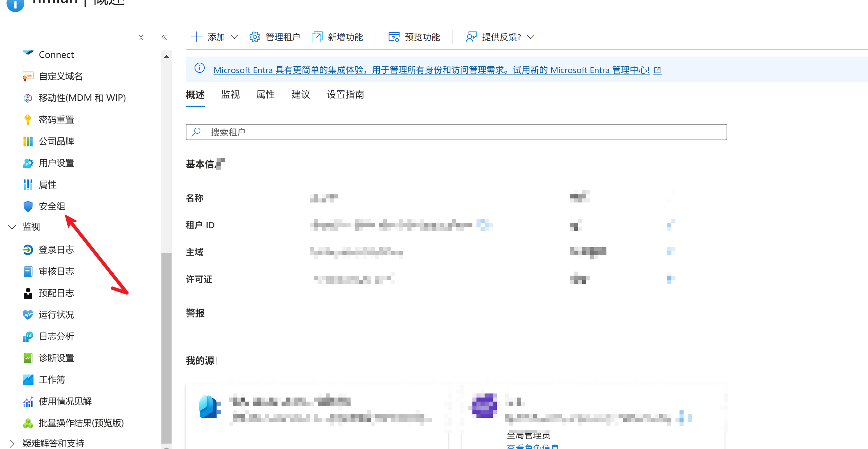
Task: Open 用户设置 gear-person icon
Action: pyautogui.click(x=28, y=163)
